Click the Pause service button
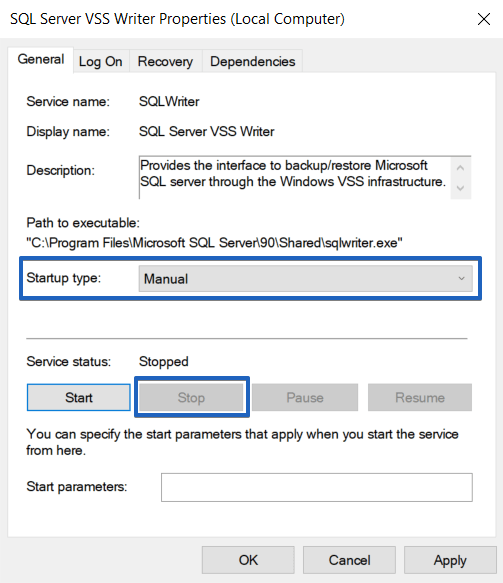503x583 pixels. point(305,397)
